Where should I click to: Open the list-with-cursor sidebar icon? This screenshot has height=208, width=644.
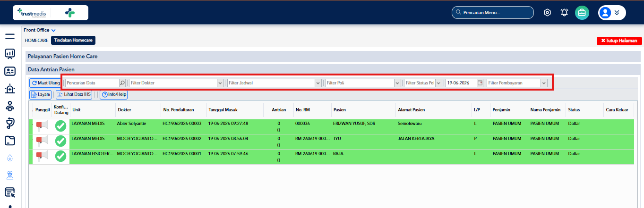click(x=10, y=192)
